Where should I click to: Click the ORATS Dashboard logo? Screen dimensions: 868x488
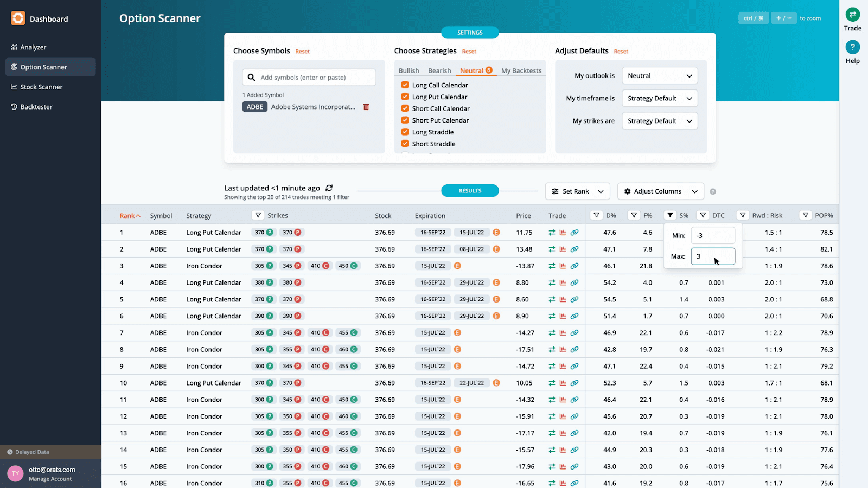(x=18, y=18)
